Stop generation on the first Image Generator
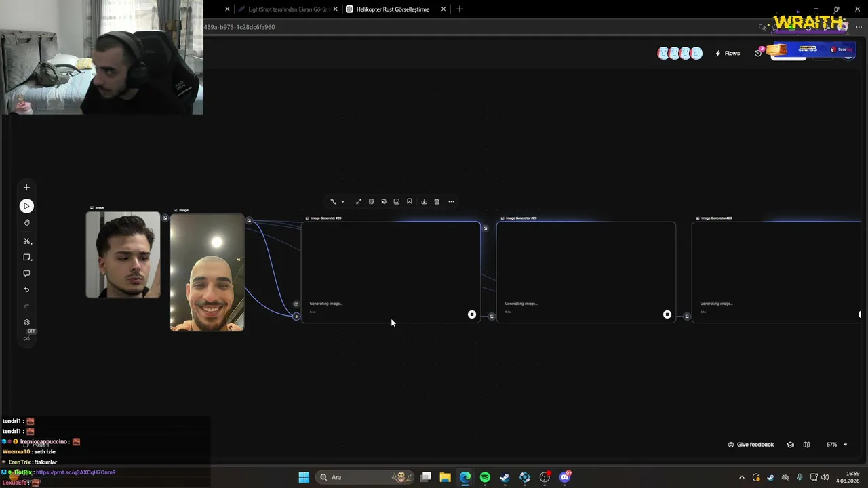The width and height of the screenshot is (868, 488). click(472, 314)
